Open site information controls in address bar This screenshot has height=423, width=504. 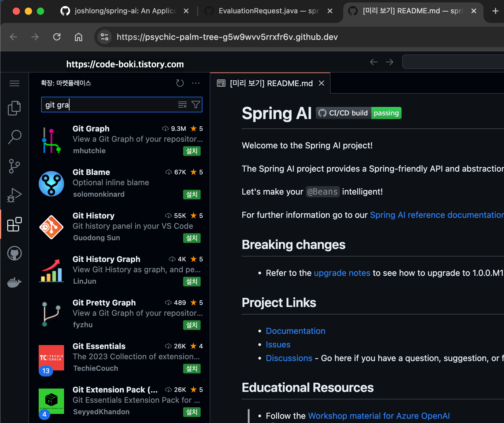(x=105, y=37)
